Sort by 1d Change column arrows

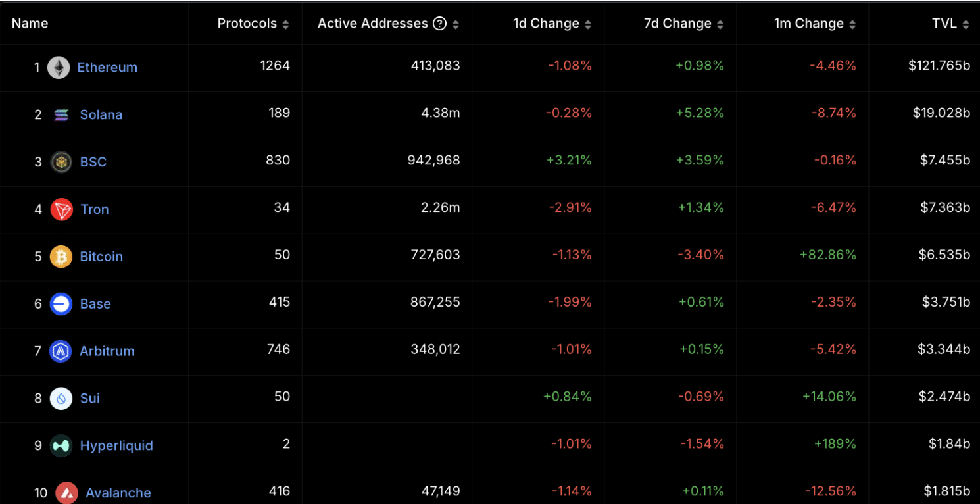coord(587,24)
